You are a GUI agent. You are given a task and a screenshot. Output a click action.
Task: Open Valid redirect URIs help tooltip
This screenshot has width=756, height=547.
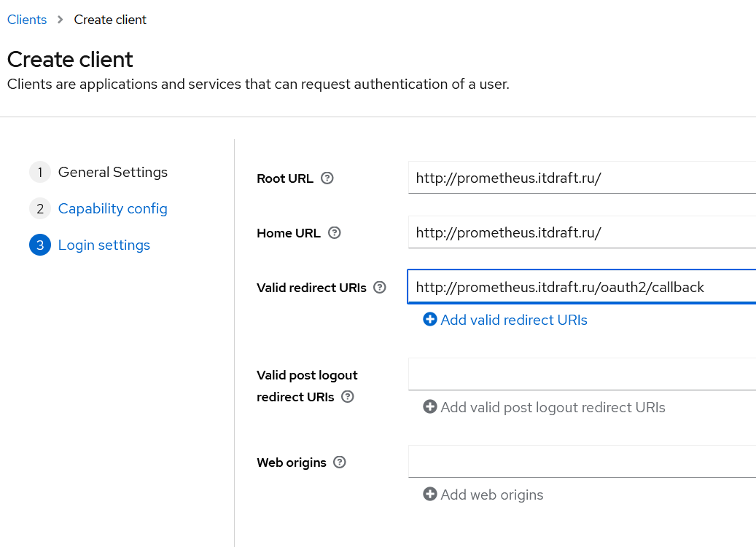380,288
